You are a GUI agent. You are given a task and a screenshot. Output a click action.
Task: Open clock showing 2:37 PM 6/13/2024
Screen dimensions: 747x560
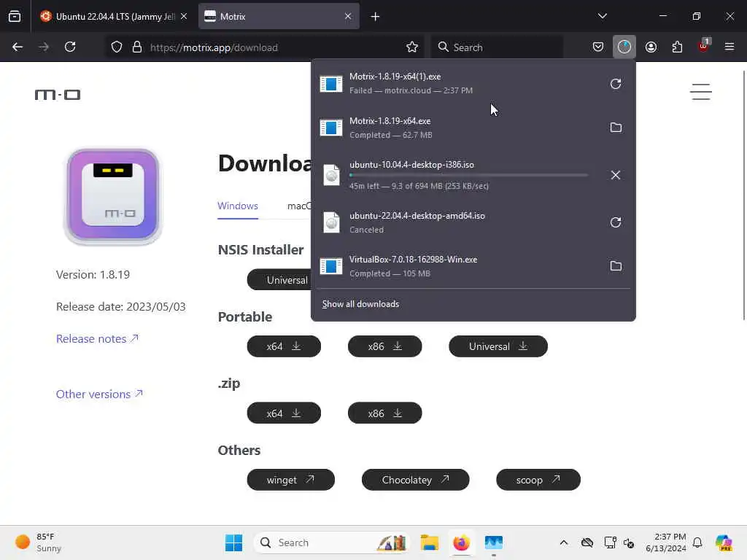pyautogui.click(x=665, y=542)
